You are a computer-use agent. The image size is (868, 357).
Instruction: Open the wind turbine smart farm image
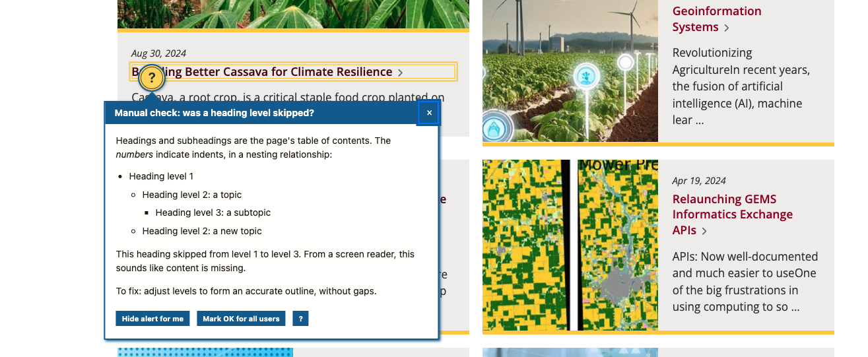pos(570,71)
